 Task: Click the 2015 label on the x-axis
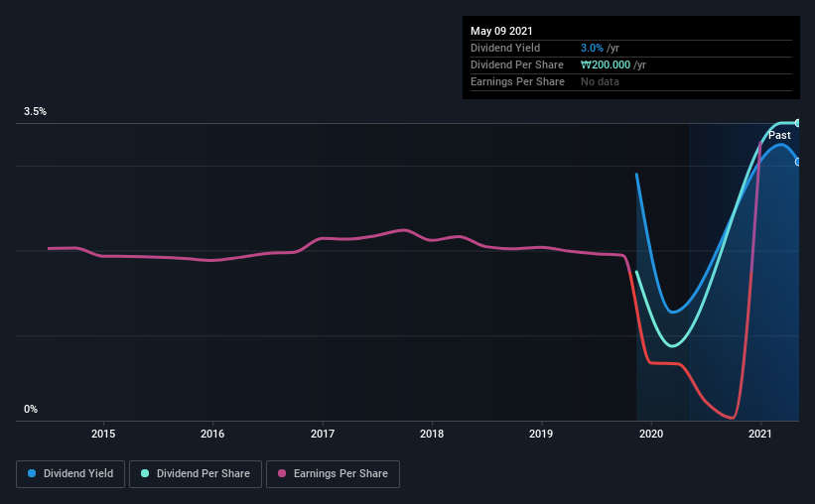tap(102, 434)
